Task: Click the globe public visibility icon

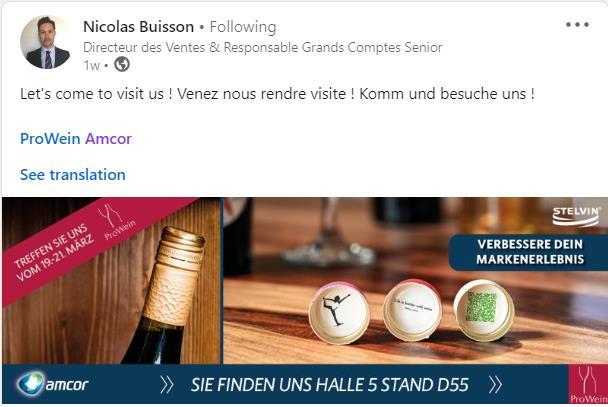Action: pos(122,64)
